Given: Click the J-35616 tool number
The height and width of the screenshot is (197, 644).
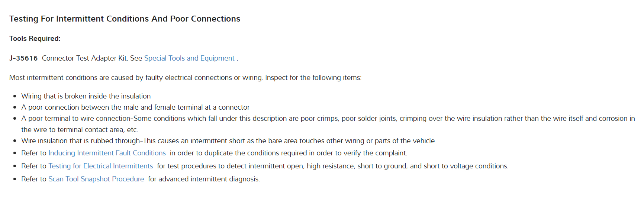Looking at the screenshot, I should click(x=23, y=58).
